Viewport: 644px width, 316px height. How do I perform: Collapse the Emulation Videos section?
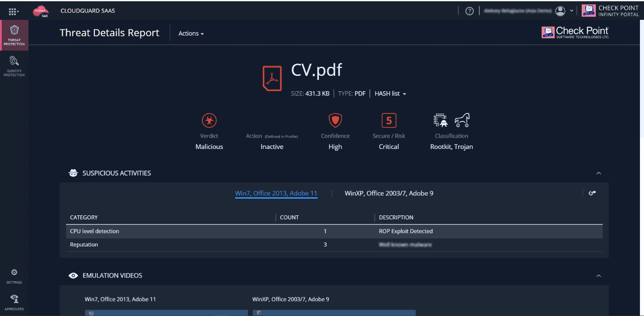pos(599,275)
